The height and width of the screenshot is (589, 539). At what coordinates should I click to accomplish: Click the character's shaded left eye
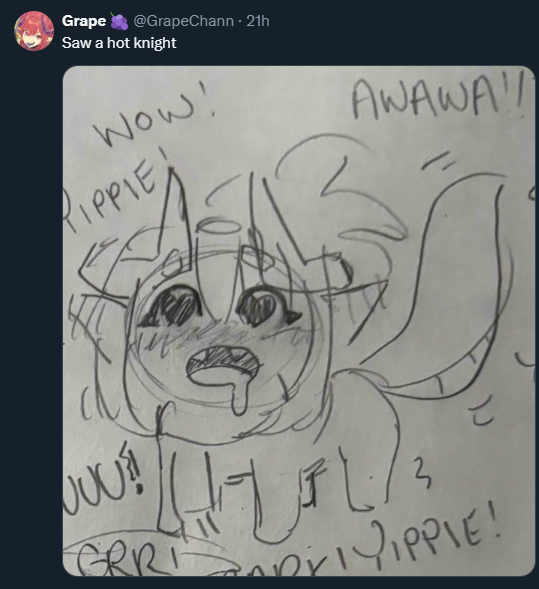(172, 306)
